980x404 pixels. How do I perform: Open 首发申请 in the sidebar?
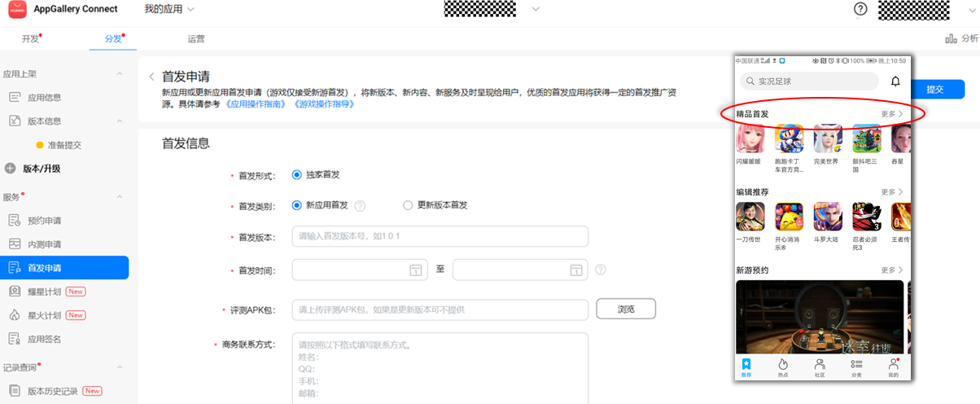[64, 268]
